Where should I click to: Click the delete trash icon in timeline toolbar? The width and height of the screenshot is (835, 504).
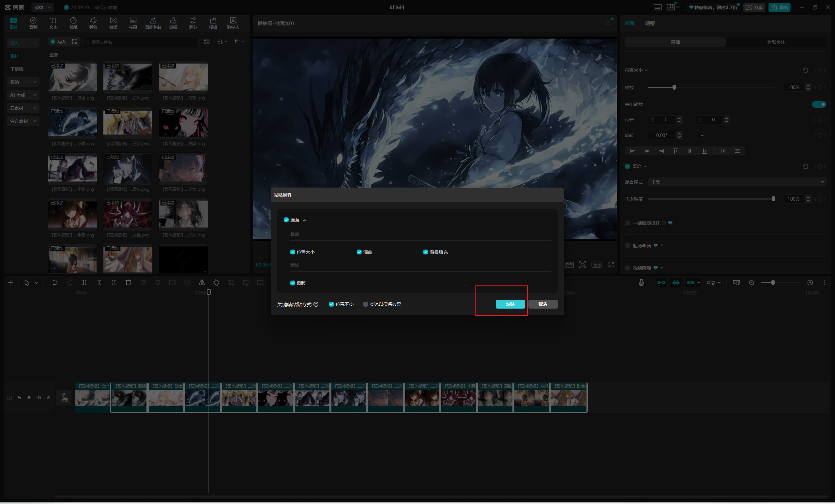129,283
